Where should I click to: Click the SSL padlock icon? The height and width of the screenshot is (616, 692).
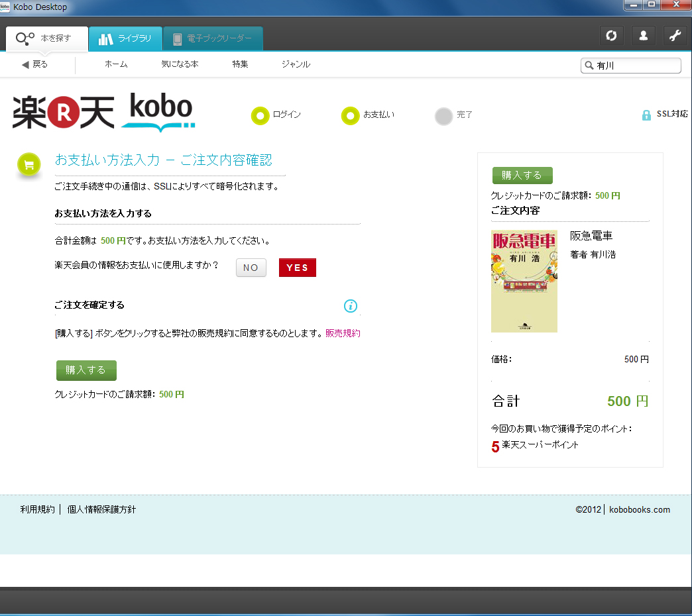646,115
